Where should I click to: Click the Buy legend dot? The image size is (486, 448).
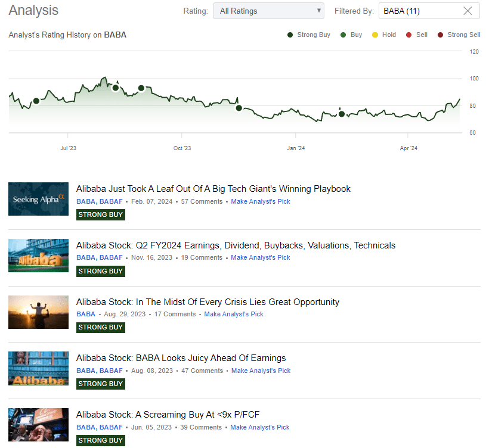(x=342, y=35)
